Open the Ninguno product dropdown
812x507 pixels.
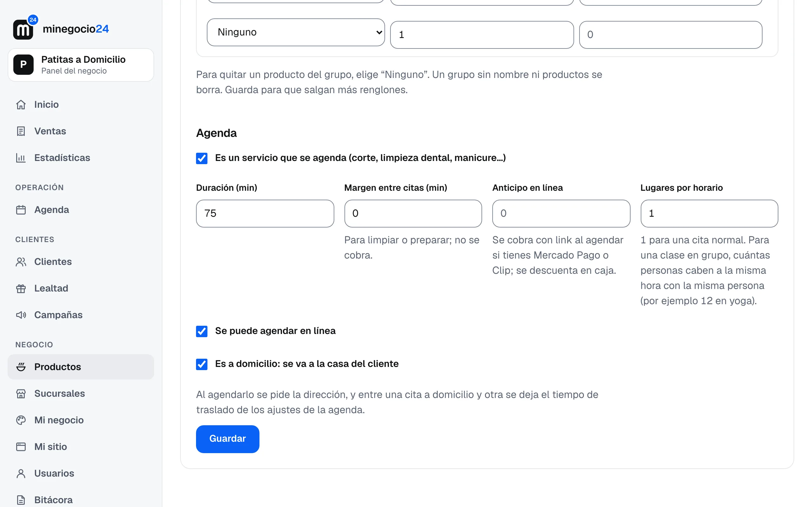point(296,32)
